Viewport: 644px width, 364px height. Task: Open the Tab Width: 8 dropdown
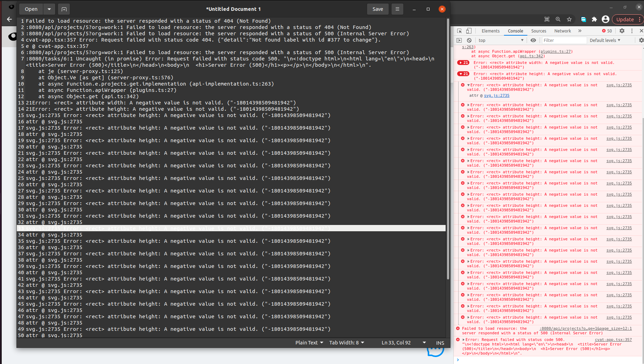point(346,343)
